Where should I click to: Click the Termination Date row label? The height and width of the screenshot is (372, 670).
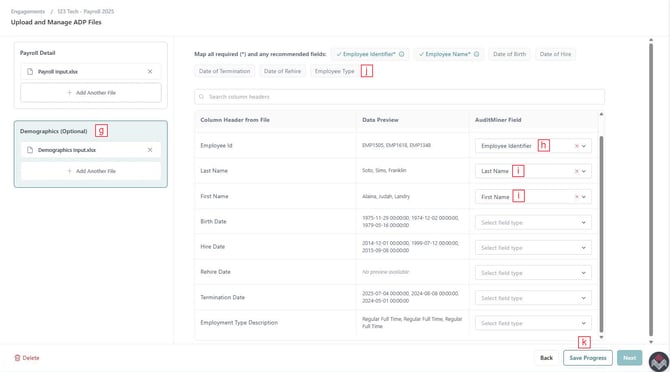click(223, 297)
